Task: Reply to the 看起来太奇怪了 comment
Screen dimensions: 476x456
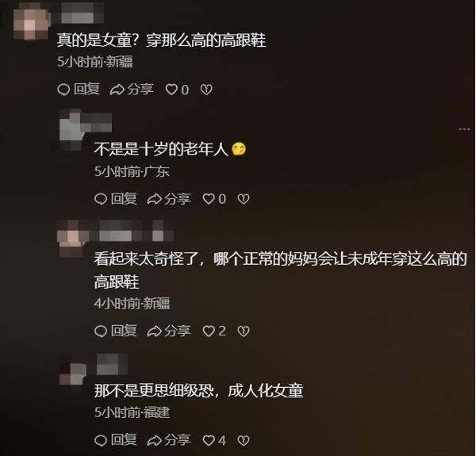Action: (116, 331)
